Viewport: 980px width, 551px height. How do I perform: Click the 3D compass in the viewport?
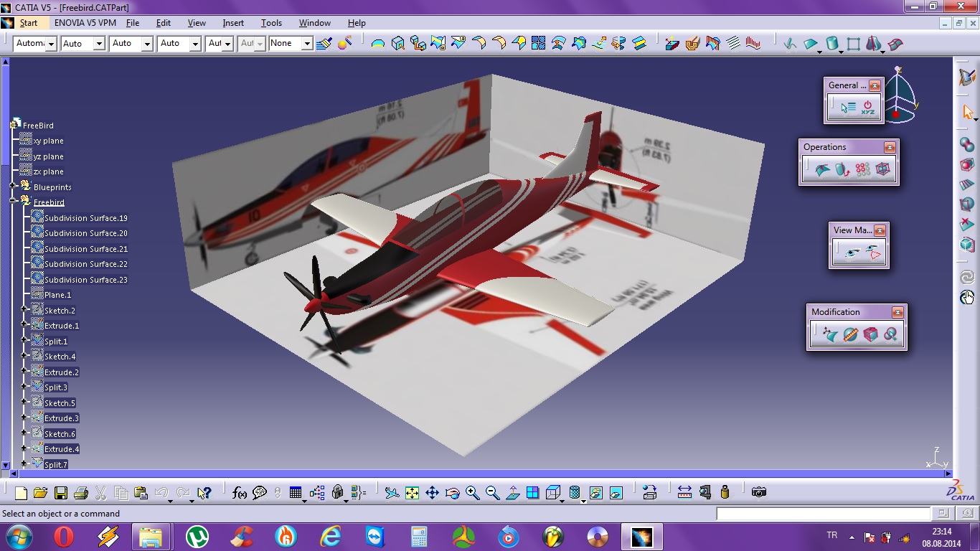pos(900,95)
